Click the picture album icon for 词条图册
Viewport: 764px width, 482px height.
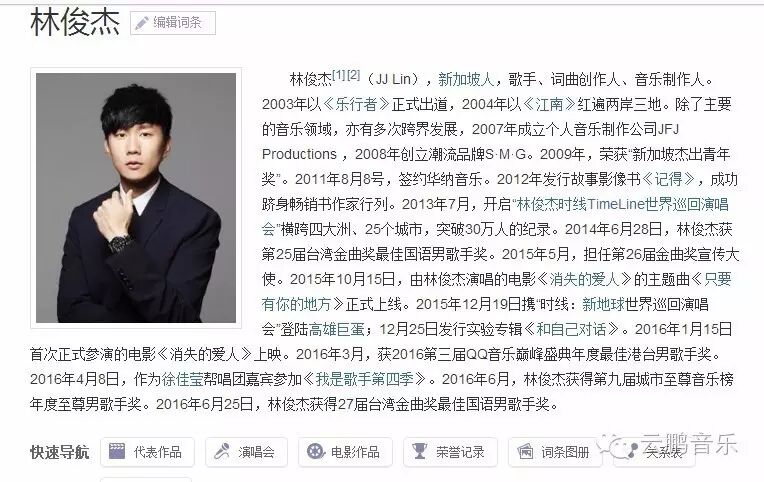pyautogui.click(x=525, y=451)
